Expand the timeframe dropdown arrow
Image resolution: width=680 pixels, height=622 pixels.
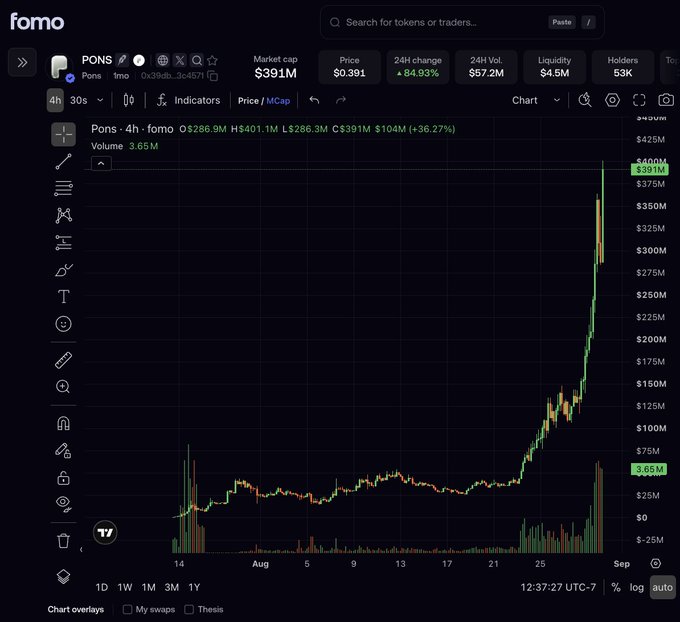tap(100, 100)
